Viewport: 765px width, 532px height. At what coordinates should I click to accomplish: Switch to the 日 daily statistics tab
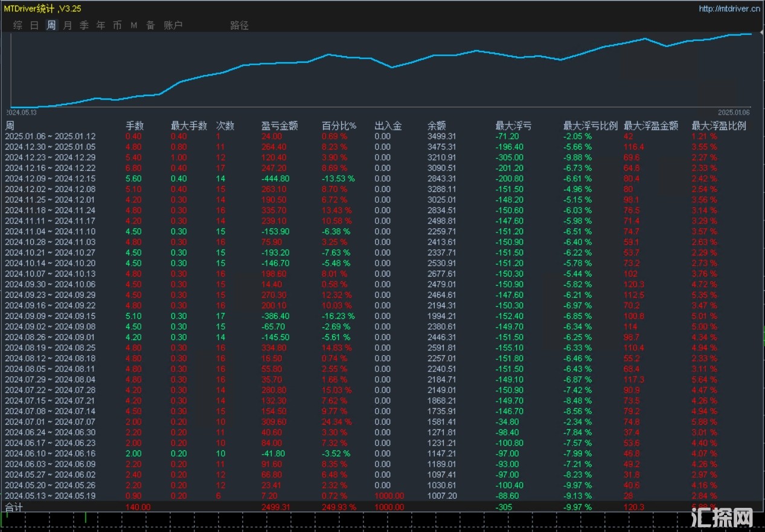[x=34, y=25]
